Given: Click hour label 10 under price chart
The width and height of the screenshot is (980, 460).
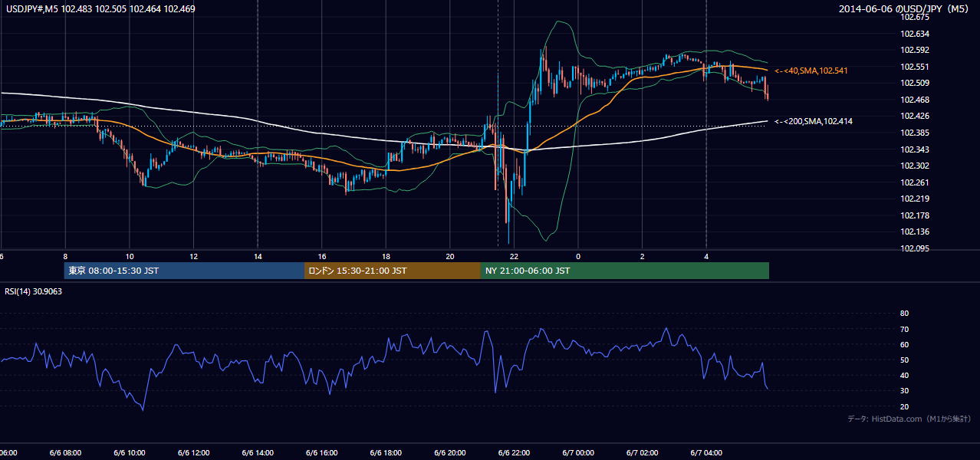Looking at the screenshot, I should coord(130,257).
